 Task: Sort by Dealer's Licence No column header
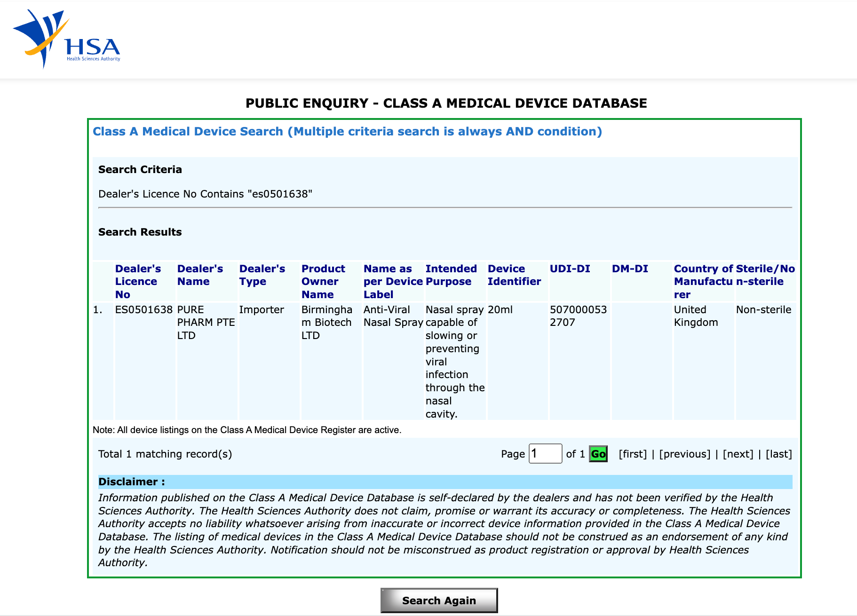click(138, 281)
